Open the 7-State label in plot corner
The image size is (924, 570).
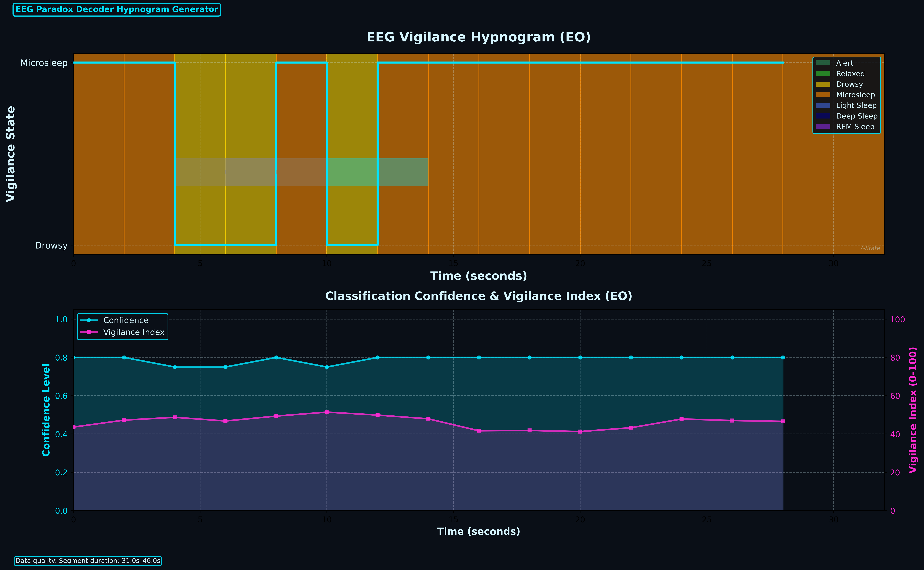coord(870,248)
